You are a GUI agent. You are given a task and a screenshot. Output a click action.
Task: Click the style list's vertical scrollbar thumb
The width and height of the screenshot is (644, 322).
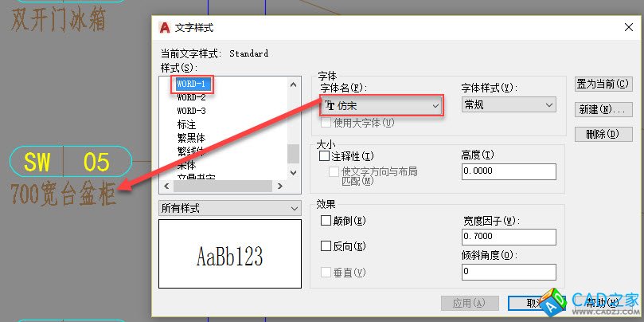(x=294, y=152)
